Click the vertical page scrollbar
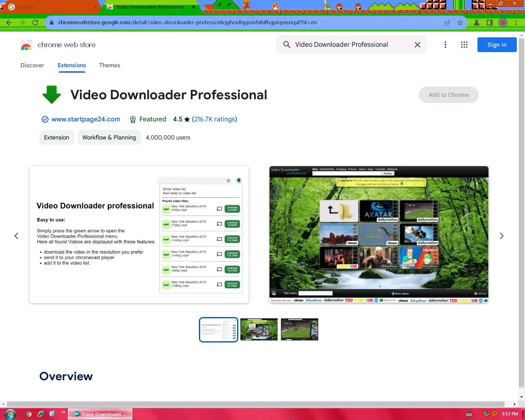The height and width of the screenshot is (420, 525). 521,213
